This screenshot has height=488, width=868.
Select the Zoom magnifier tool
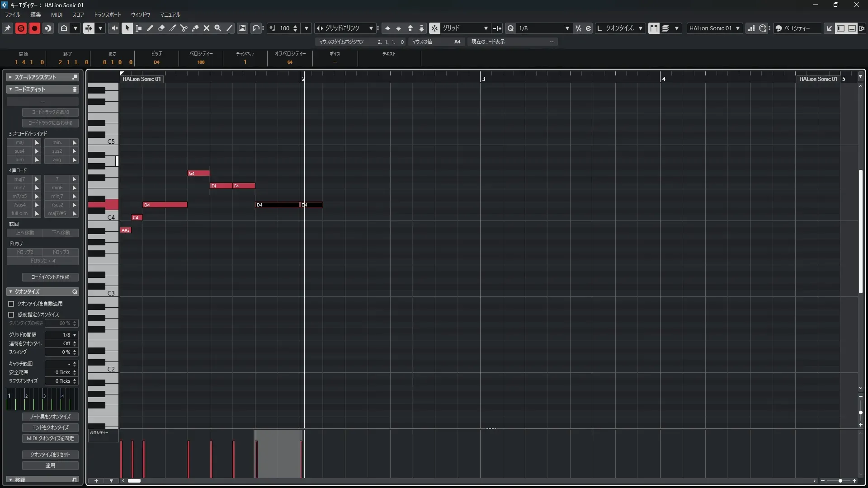pos(218,28)
